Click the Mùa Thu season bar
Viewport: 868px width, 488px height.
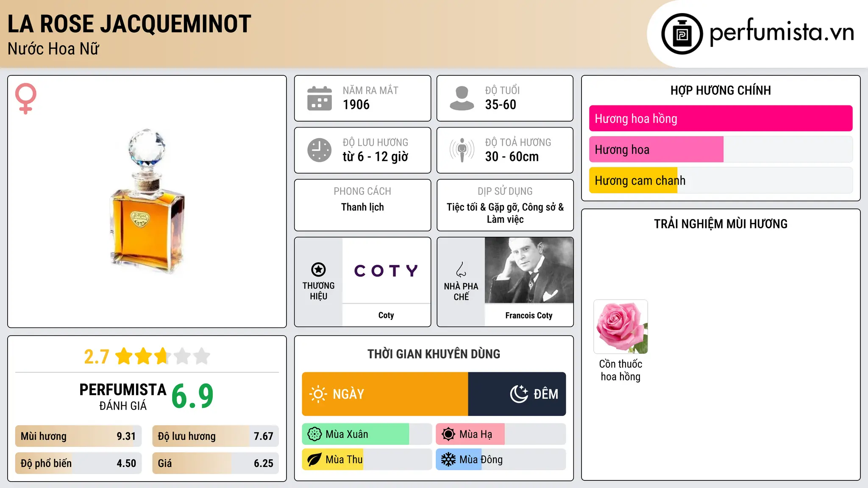(367, 460)
